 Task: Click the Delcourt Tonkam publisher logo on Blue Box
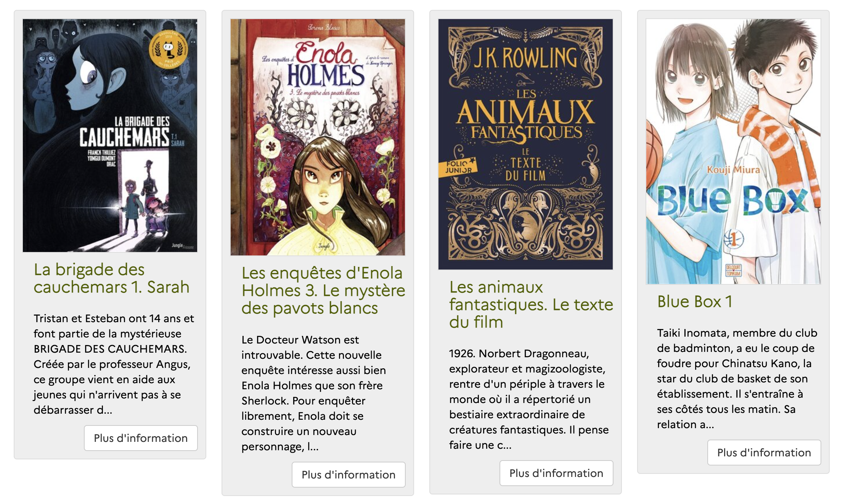pos(733,270)
